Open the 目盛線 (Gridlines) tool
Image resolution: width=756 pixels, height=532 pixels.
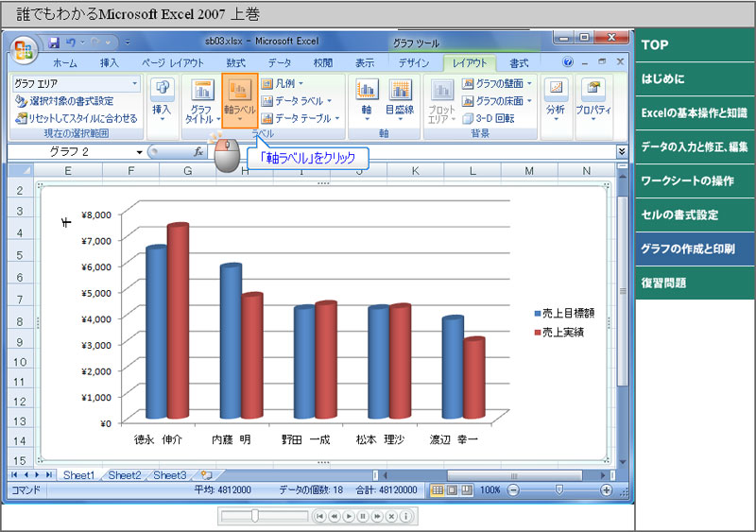pyautogui.click(x=400, y=99)
